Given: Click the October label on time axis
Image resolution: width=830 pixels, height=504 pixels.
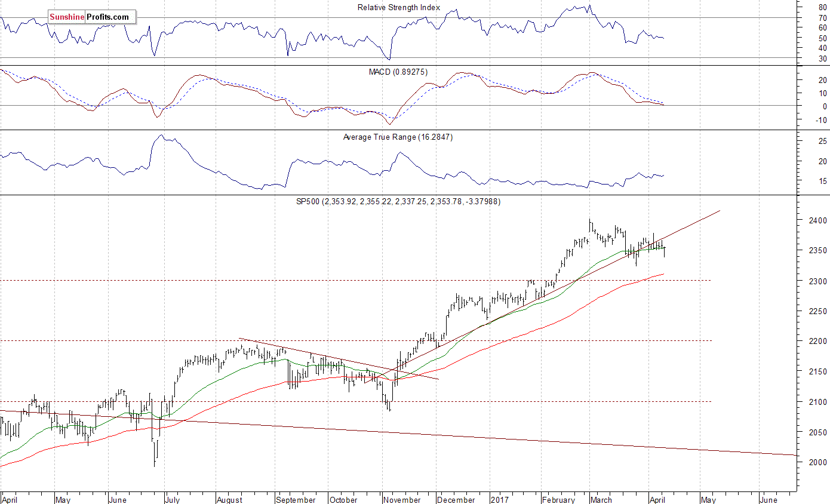Looking at the screenshot, I should tap(343, 500).
